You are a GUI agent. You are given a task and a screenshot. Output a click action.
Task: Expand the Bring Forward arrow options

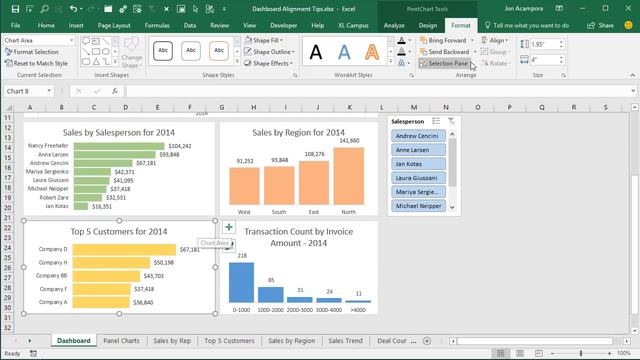click(x=472, y=40)
